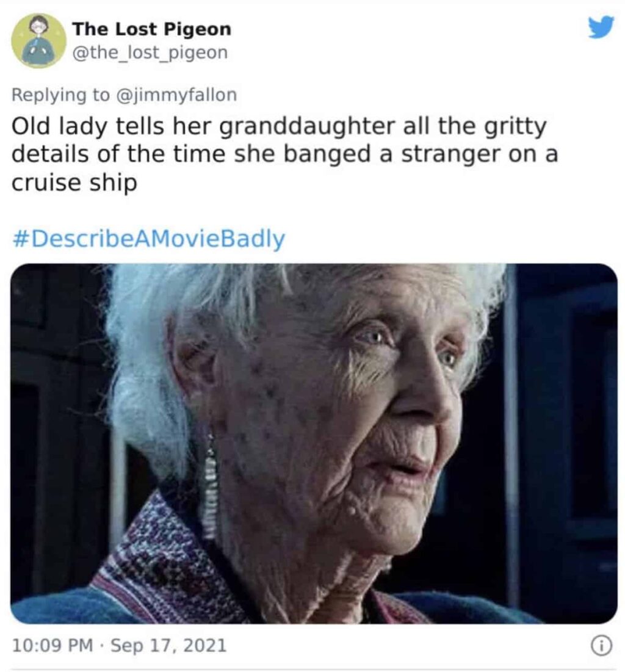
Task: Click the words 'cruise ship' in tweet
Action: tap(74, 182)
